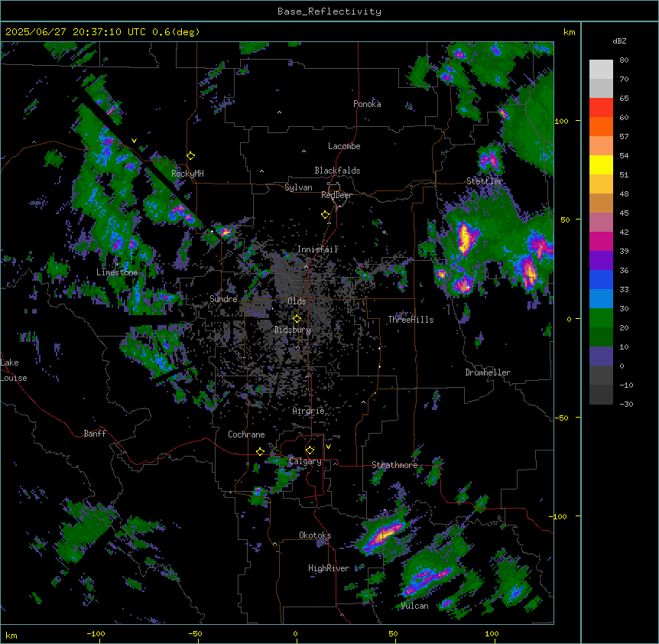This screenshot has height=644, width=659.
Task: Click the yellow diamond marker above the Calgary label
Action: coord(310,450)
